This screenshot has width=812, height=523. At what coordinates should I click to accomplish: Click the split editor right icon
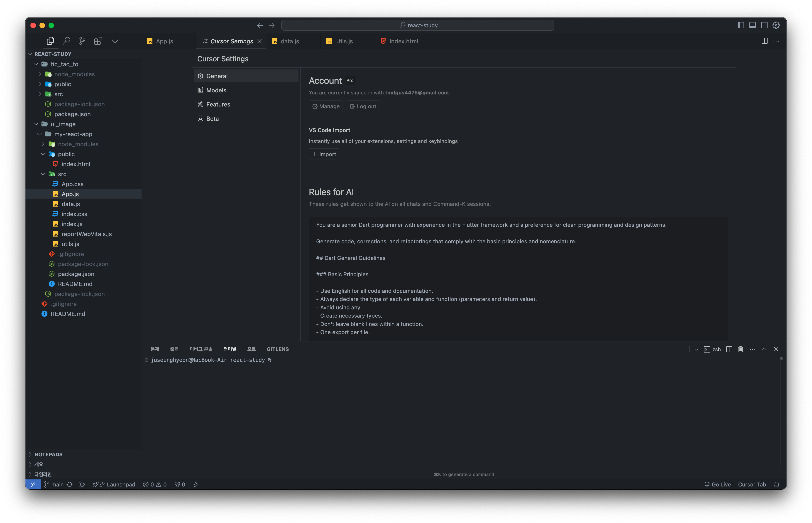(x=764, y=41)
